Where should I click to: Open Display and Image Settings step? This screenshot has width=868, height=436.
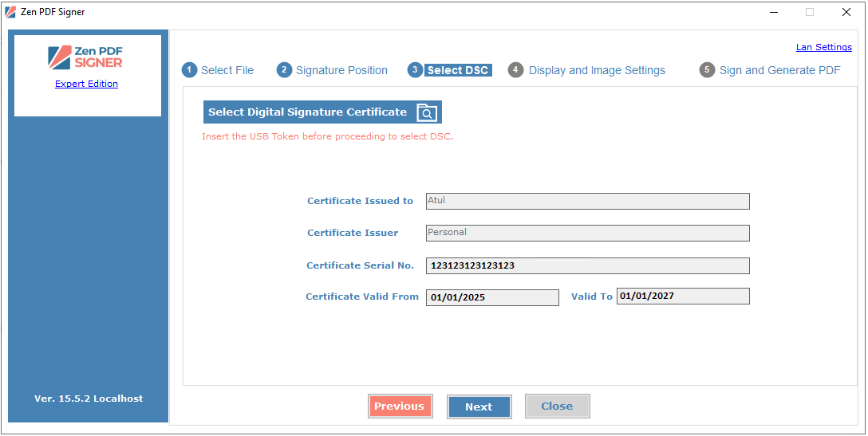click(597, 70)
